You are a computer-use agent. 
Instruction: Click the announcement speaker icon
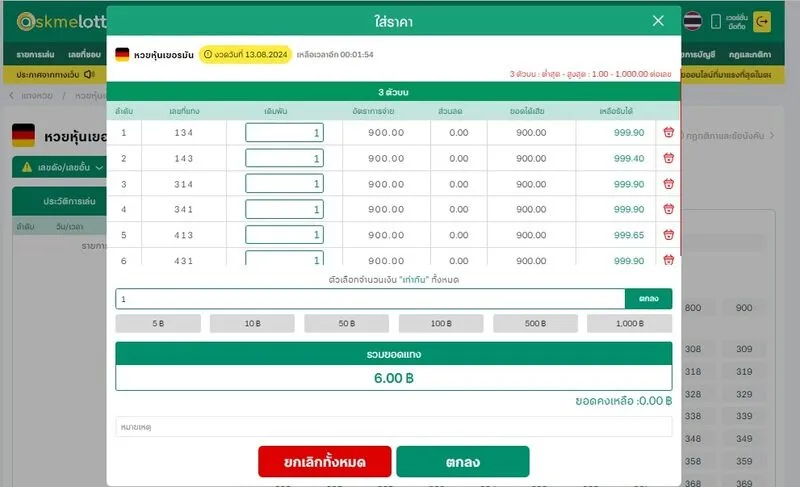click(x=89, y=74)
